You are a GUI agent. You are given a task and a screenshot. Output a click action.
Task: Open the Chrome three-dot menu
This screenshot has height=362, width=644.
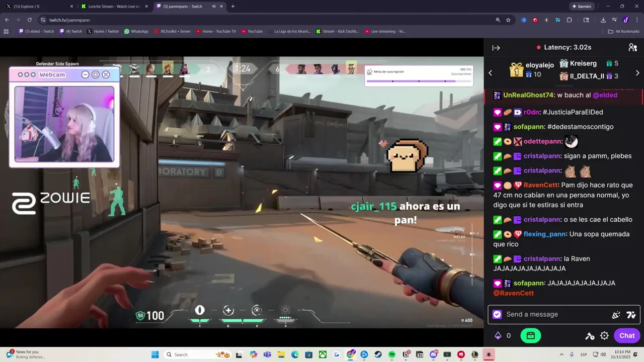click(636, 20)
